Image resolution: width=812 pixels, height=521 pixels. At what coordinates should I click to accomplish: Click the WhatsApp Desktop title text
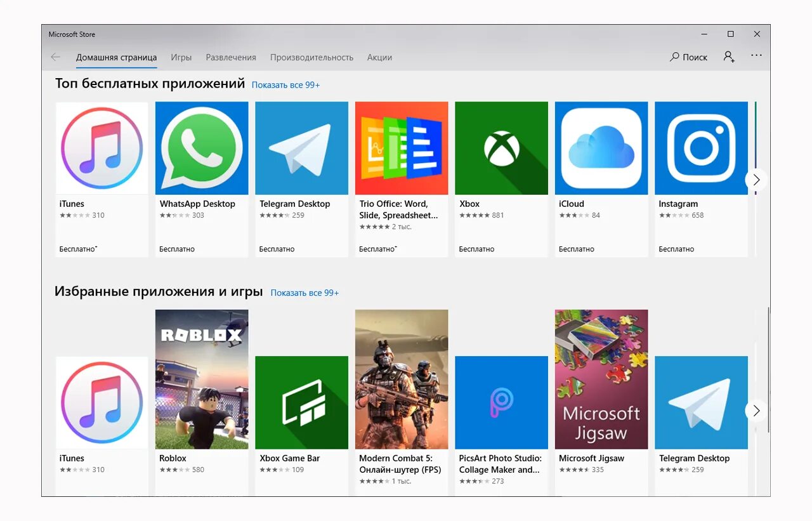click(197, 204)
